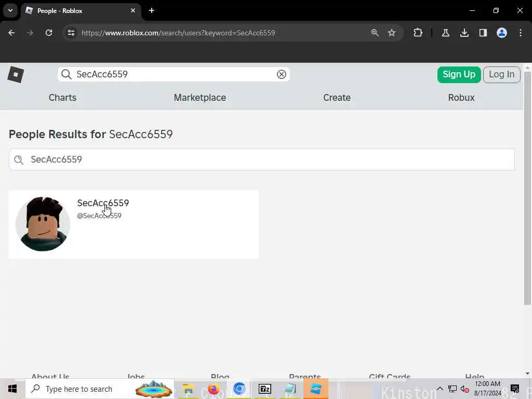Click the Windows taskbar search box

(100, 389)
